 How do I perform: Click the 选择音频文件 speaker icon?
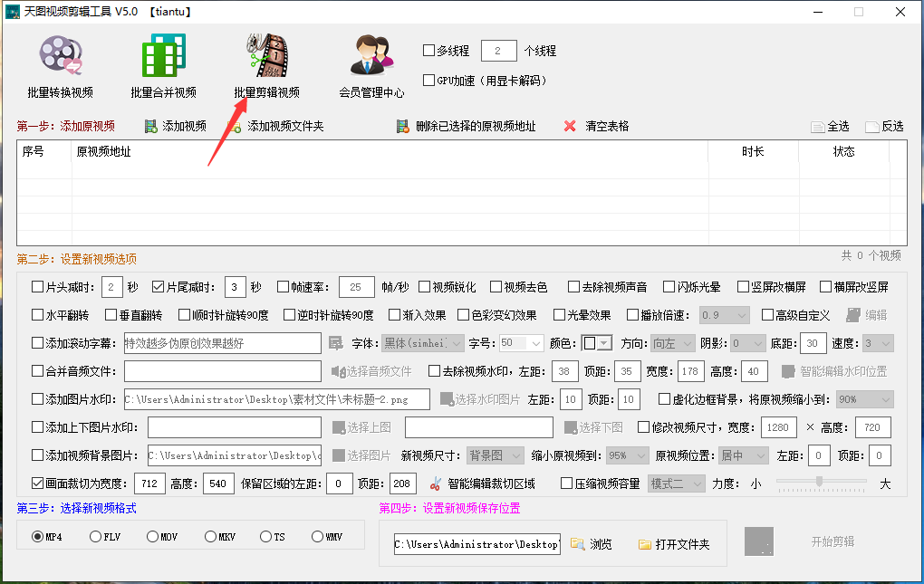(x=338, y=371)
